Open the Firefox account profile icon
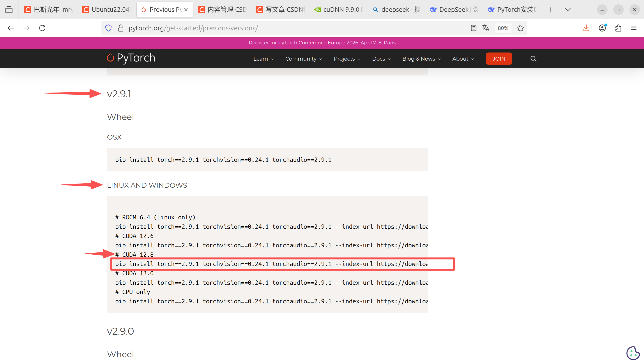The width and height of the screenshot is (644, 364). point(602,28)
